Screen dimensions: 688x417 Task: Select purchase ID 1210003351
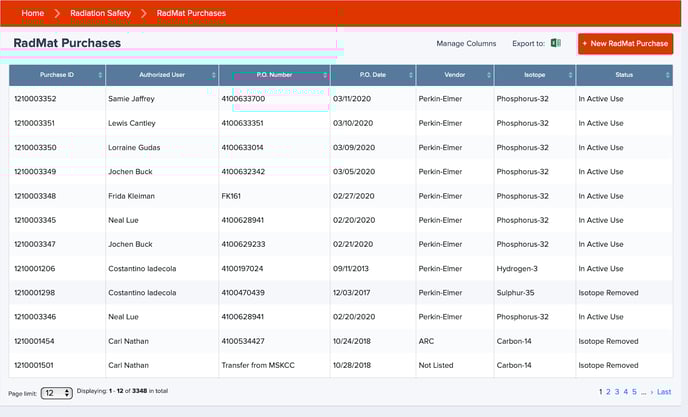click(x=34, y=123)
